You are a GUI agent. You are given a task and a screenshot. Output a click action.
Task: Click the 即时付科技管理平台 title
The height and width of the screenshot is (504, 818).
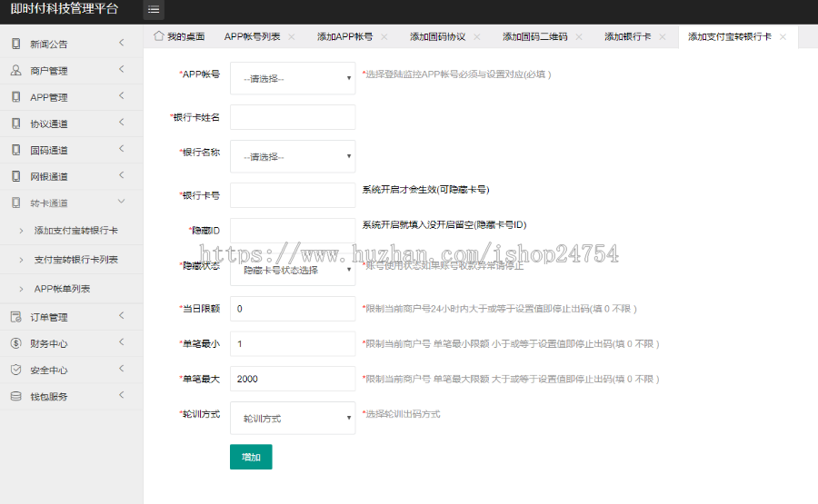click(x=65, y=9)
